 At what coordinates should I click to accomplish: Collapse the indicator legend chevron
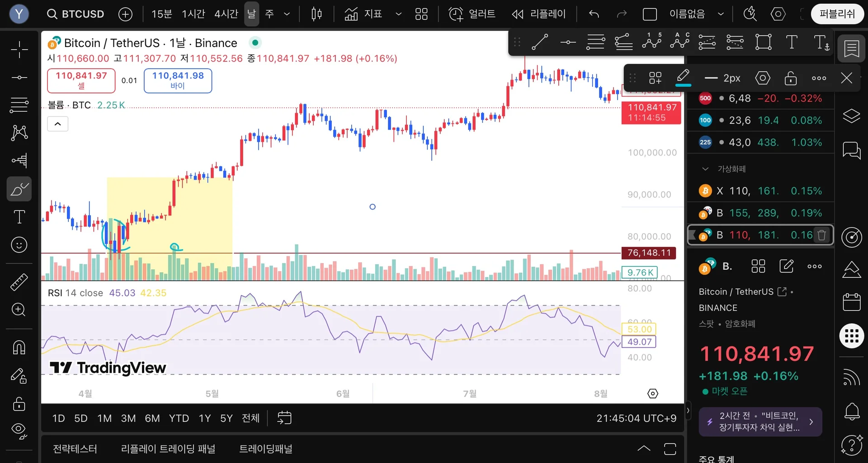click(58, 124)
